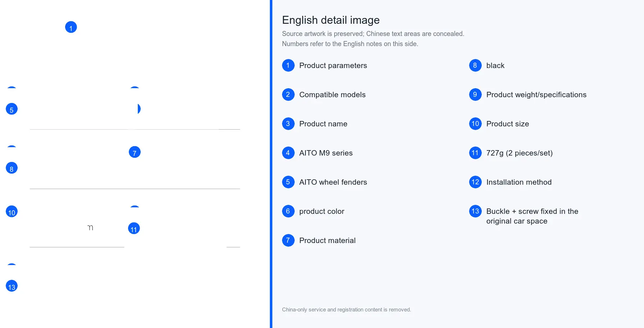The width and height of the screenshot is (644, 328).
Task: Select the 'Product weight/specifications' legend label
Action: (536, 95)
